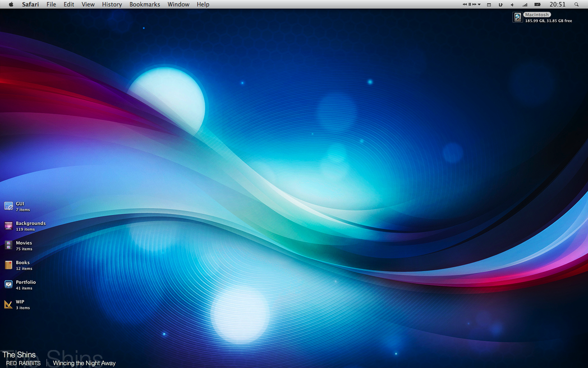
Task: Click the signal strength bars icon
Action: click(525, 4)
